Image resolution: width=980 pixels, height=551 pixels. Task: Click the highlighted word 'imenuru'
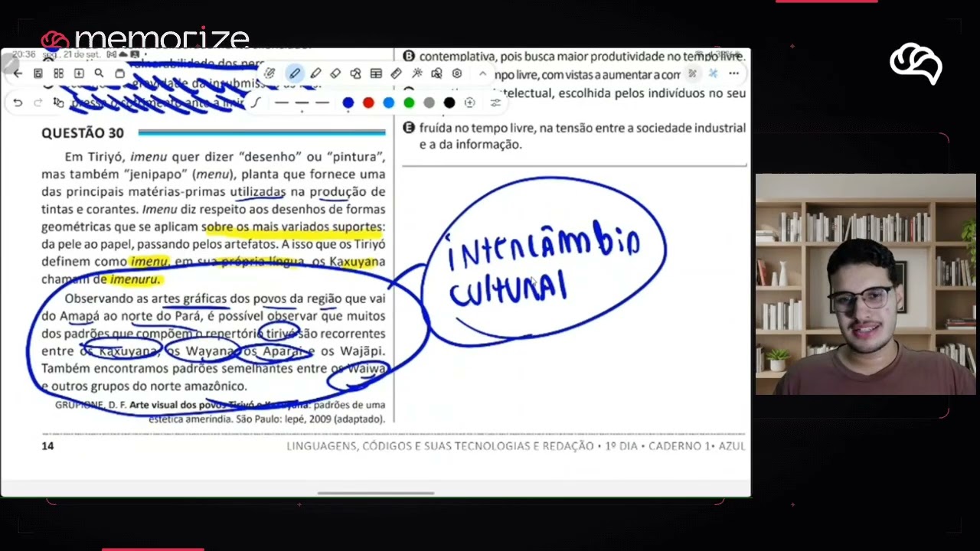[134, 279]
